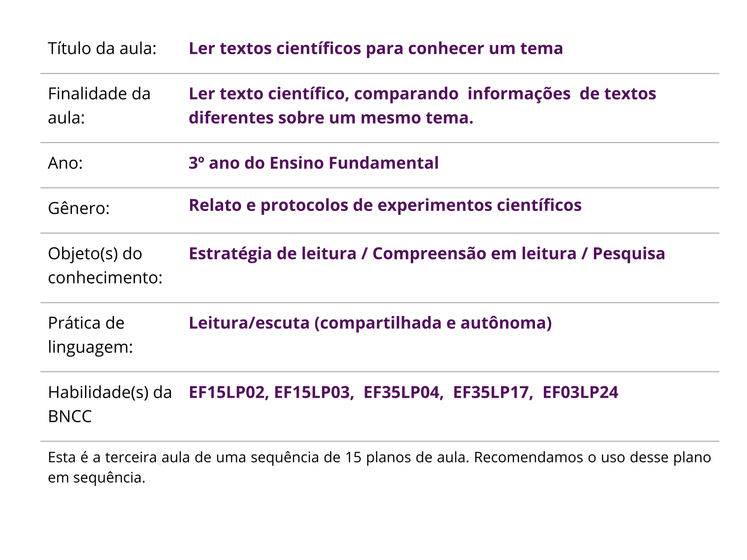747x560 pixels.
Task: Click the 'Estratégia de leitura' text
Action: coord(272,253)
